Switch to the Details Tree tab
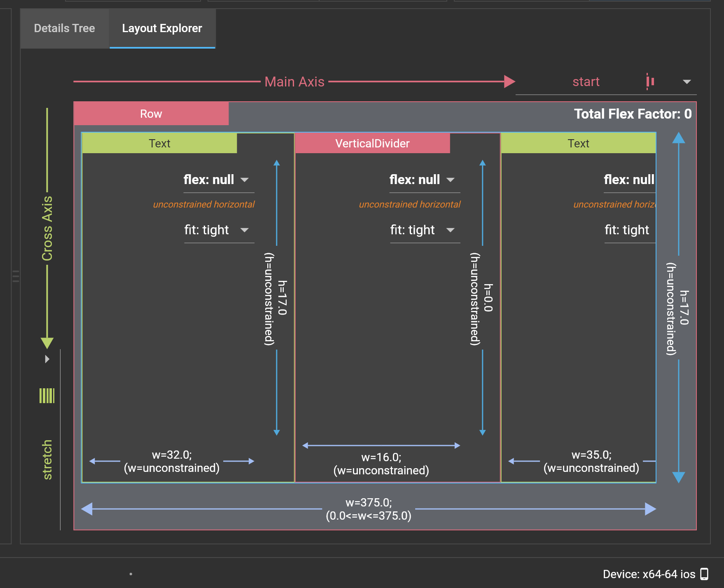Screen dimensions: 724x588 [x=65, y=28]
